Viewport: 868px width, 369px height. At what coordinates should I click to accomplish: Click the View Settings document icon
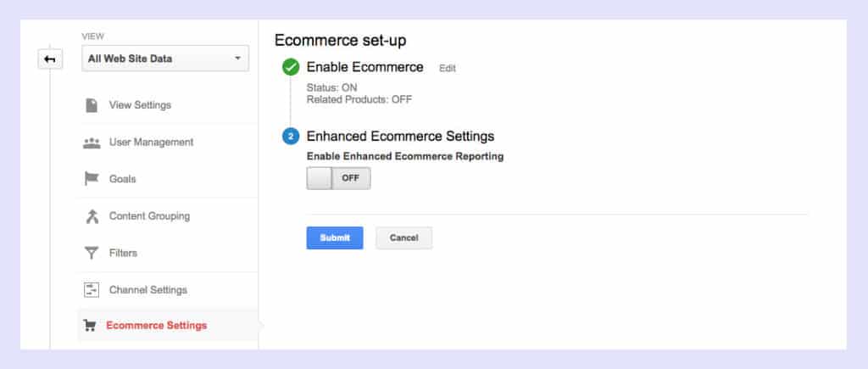[x=92, y=105]
